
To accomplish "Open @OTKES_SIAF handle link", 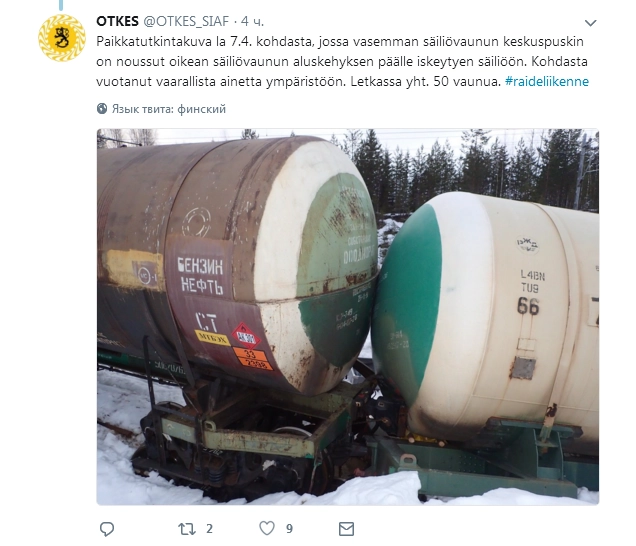I will [x=186, y=21].
